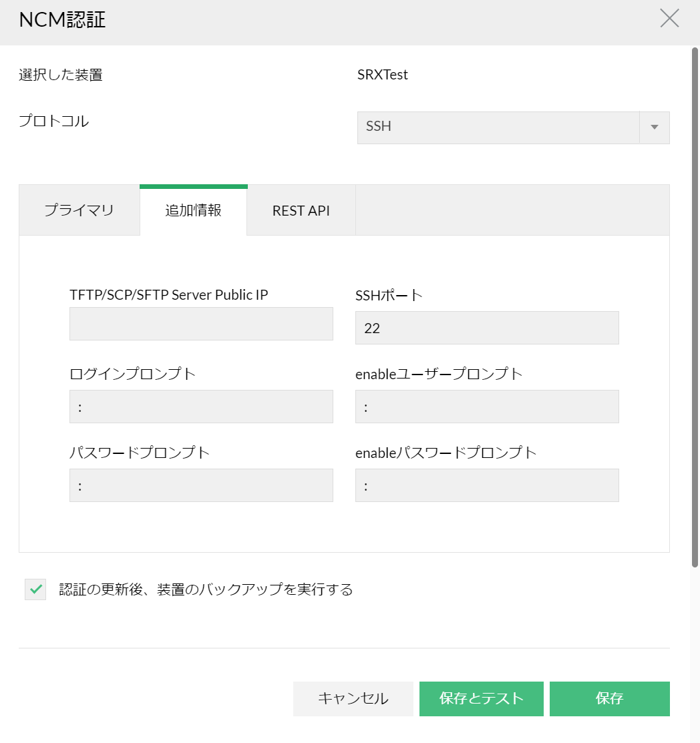Focus the enableパスワードプロンプト input field

pyautogui.click(x=487, y=485)
